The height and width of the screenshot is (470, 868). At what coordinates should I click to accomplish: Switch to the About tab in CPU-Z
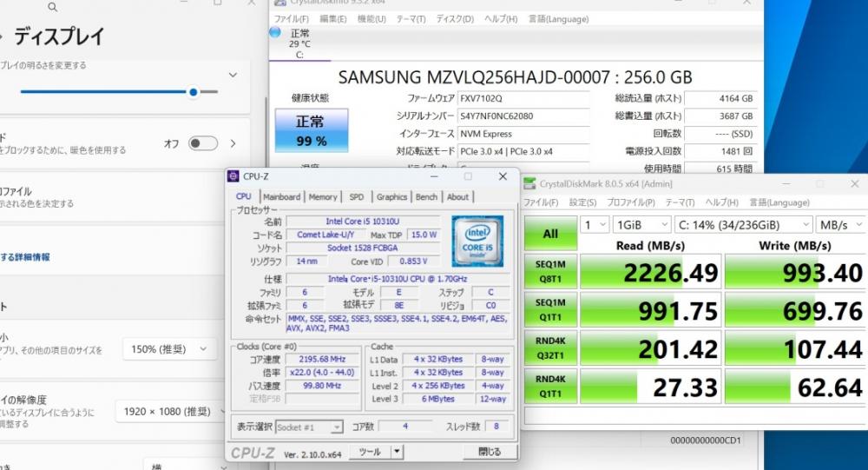[457, 196]
